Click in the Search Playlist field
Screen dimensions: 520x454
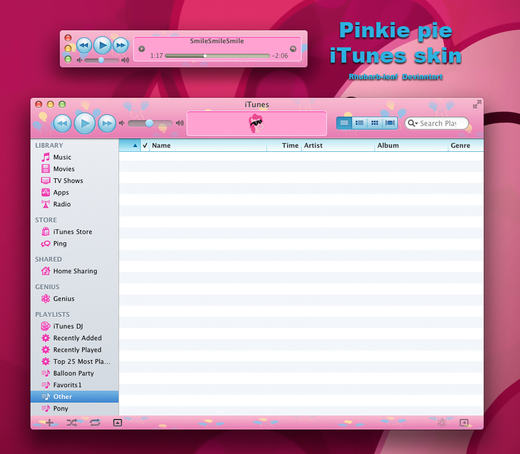pyautogui.click(x=438, y=123)
